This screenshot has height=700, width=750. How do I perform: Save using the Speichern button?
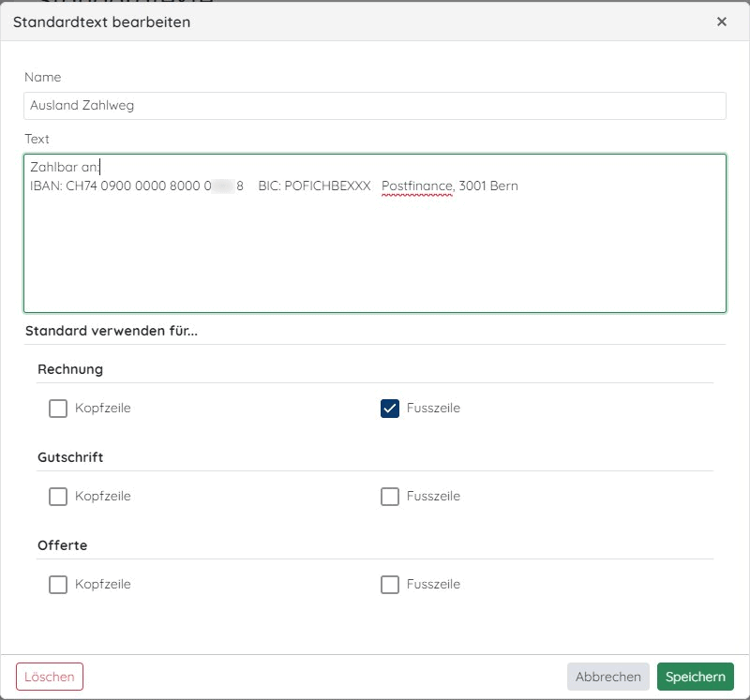tap(695, 677)
